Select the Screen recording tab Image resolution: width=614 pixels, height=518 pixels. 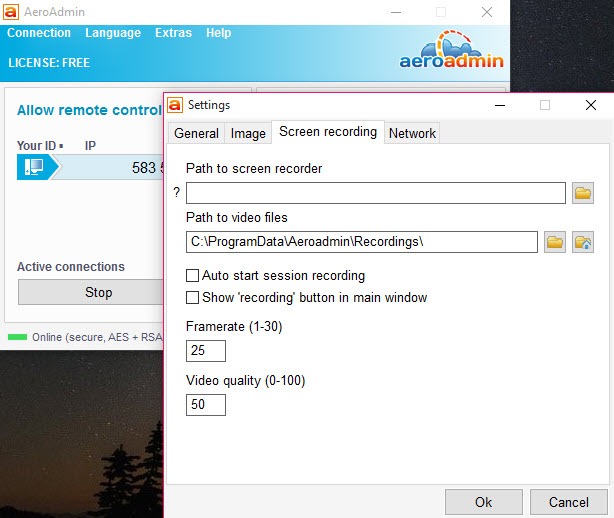328,132
